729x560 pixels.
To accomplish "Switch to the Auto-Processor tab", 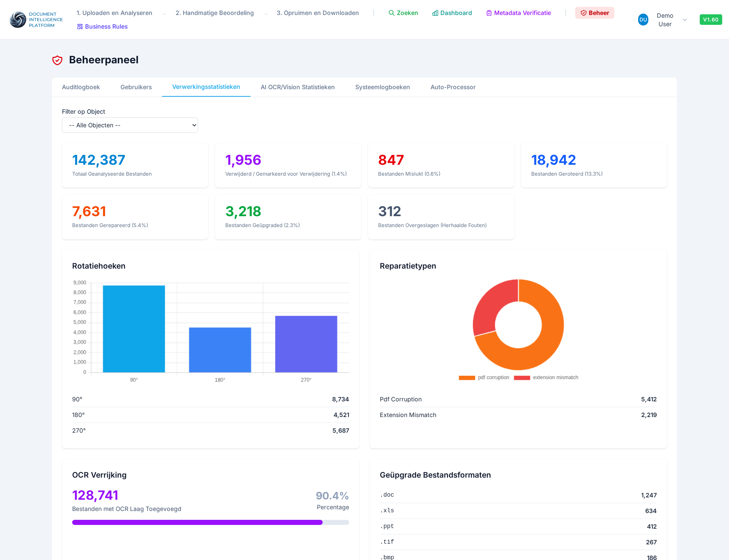I will pyautogui.click(x=453, y=87).
